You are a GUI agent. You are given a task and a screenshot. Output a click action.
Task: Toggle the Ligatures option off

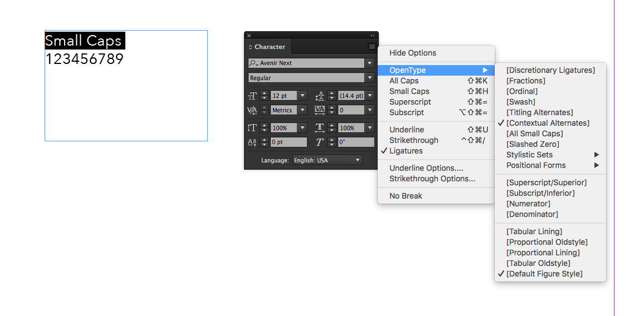coord(406,151)
